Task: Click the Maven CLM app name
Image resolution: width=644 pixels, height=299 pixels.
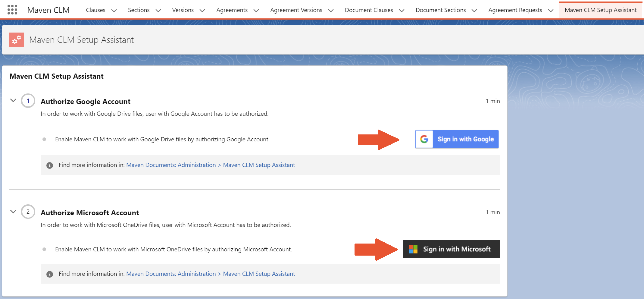Action: click(x=48, y=10)
